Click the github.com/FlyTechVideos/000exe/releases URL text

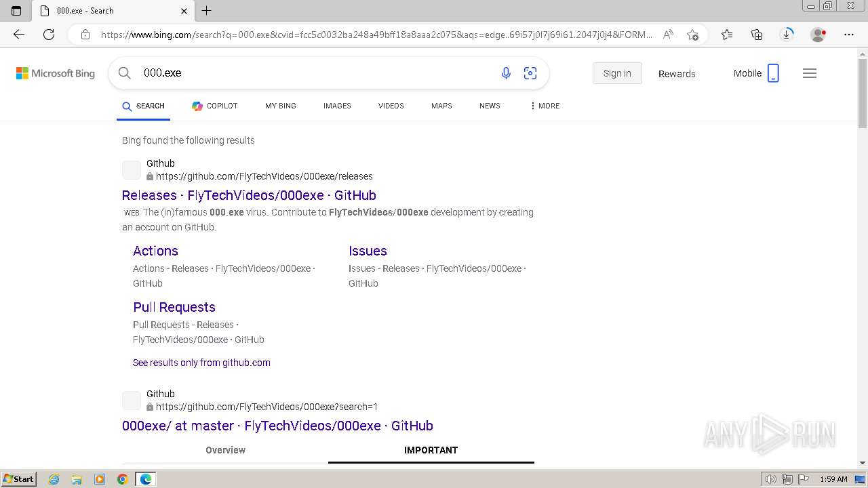264,176
